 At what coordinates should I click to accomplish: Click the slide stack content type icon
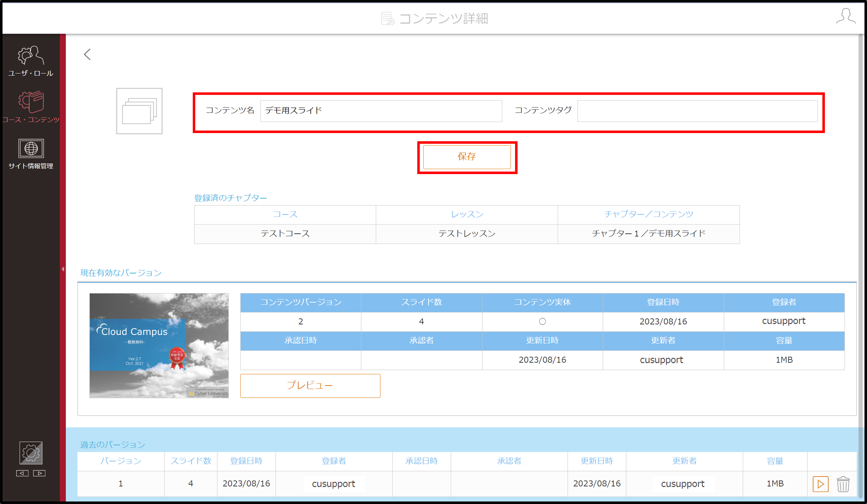[x=139, y=111]
